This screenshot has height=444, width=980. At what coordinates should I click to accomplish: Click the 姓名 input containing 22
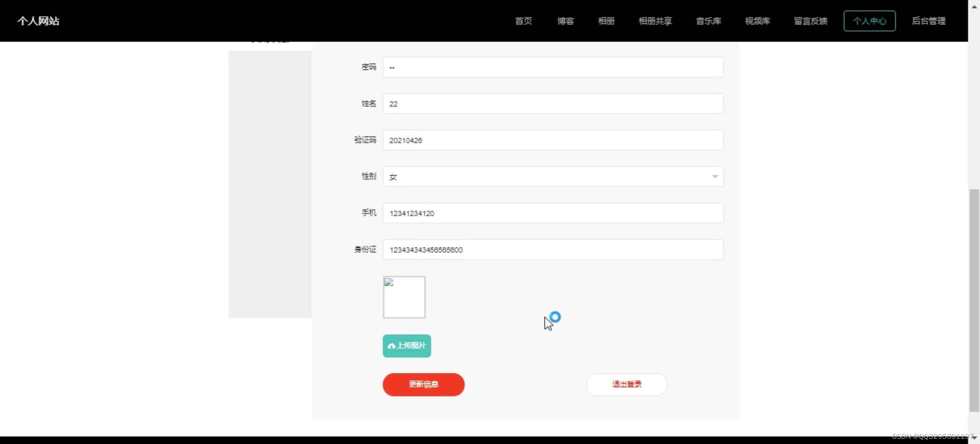[x=553, y=104]
